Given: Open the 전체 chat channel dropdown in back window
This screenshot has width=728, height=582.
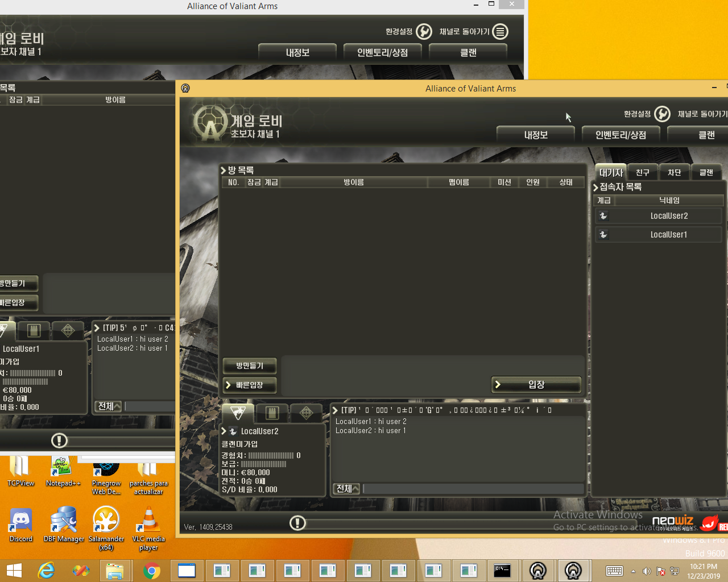Looking at the screenshot, I should point(108,406).
